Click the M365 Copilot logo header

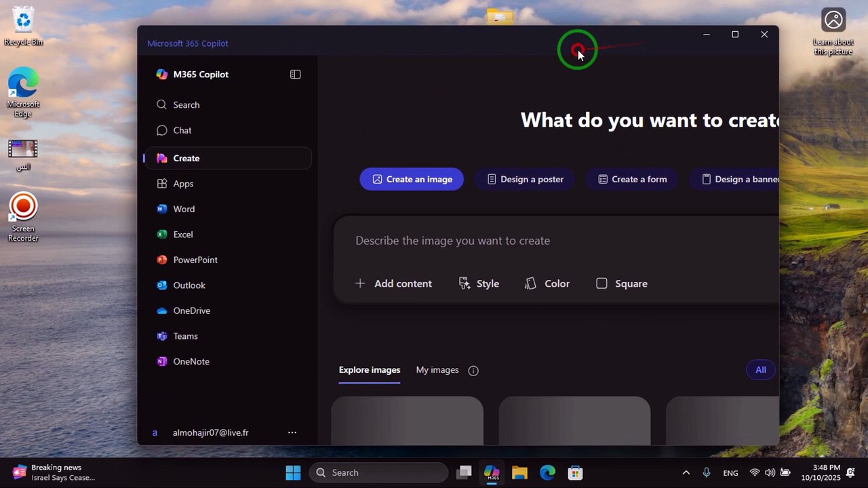[192, 75]
